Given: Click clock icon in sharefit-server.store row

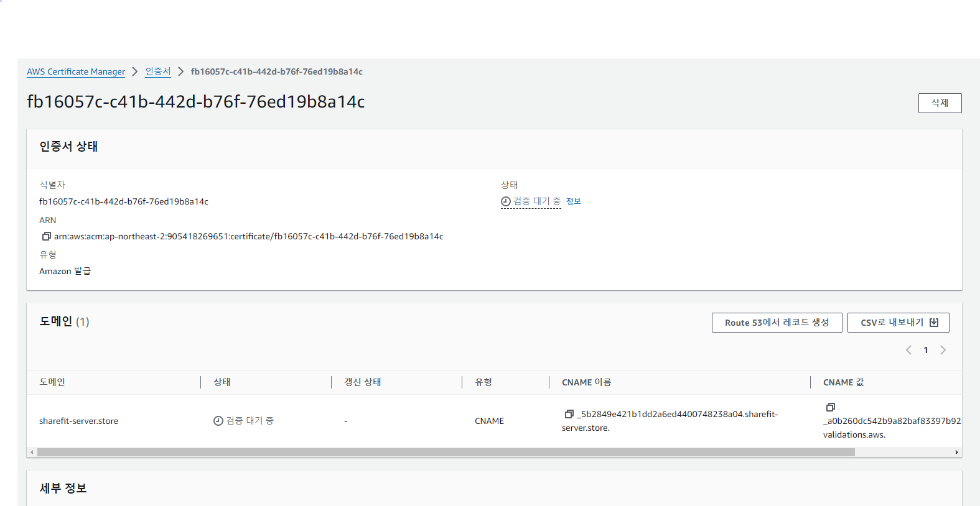Looking at the screenshot, I should tap(218, 421).
